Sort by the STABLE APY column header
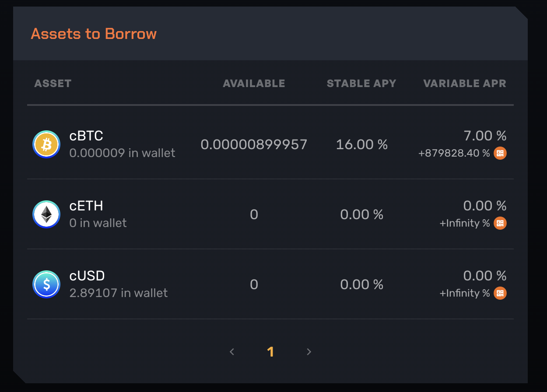Screen dimensions: 547x392 [x=361, y=84]
